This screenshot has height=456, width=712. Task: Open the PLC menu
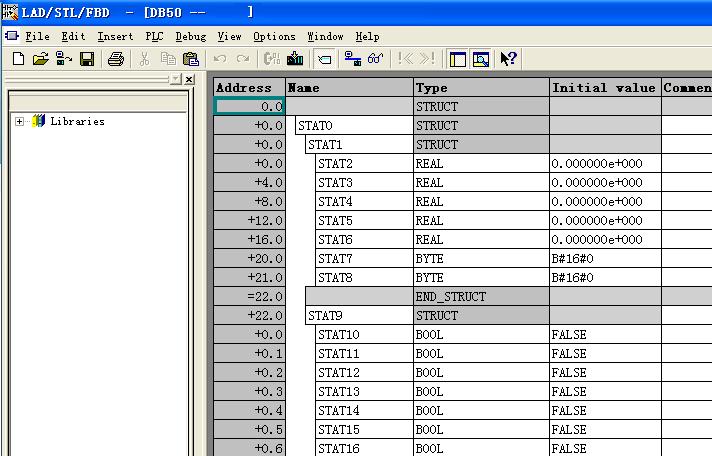[154, 36]
